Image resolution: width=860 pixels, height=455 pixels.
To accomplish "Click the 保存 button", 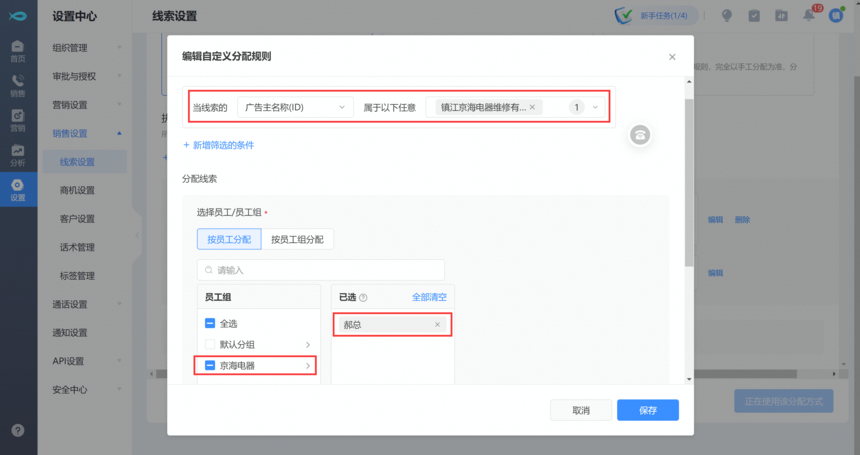I will [x=647, y=410].
